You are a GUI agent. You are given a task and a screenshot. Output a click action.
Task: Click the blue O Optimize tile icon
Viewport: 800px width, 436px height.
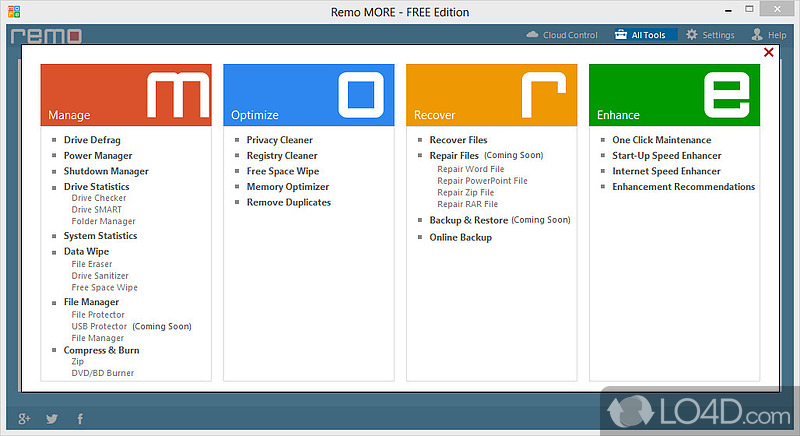pos(360,96)
